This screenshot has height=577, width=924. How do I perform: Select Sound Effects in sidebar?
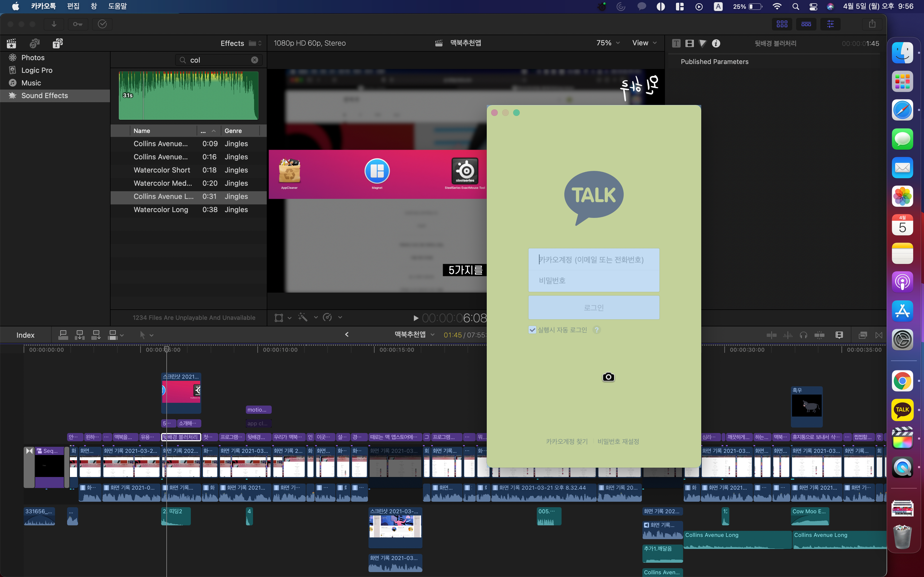pos(44,95)
